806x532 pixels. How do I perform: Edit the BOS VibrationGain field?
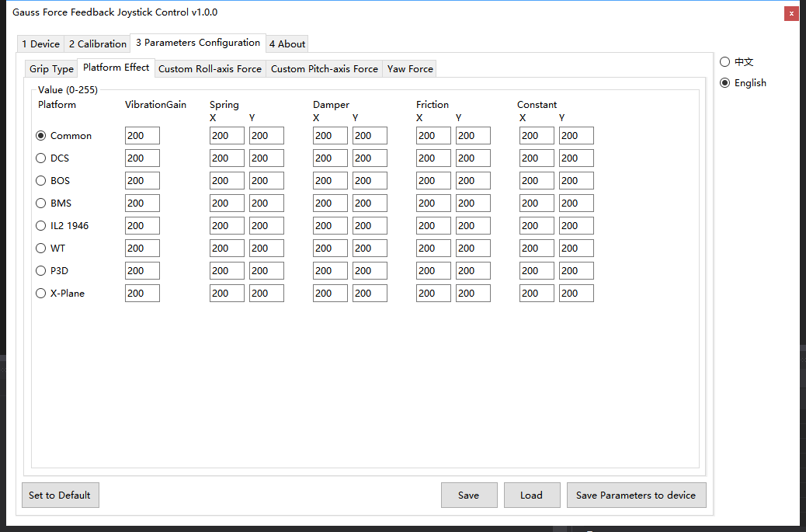(x=142, y=181)
